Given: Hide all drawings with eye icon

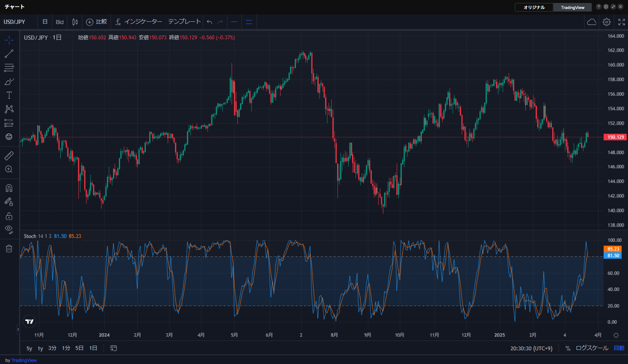Looking at the screenshot, I should 9,229.
